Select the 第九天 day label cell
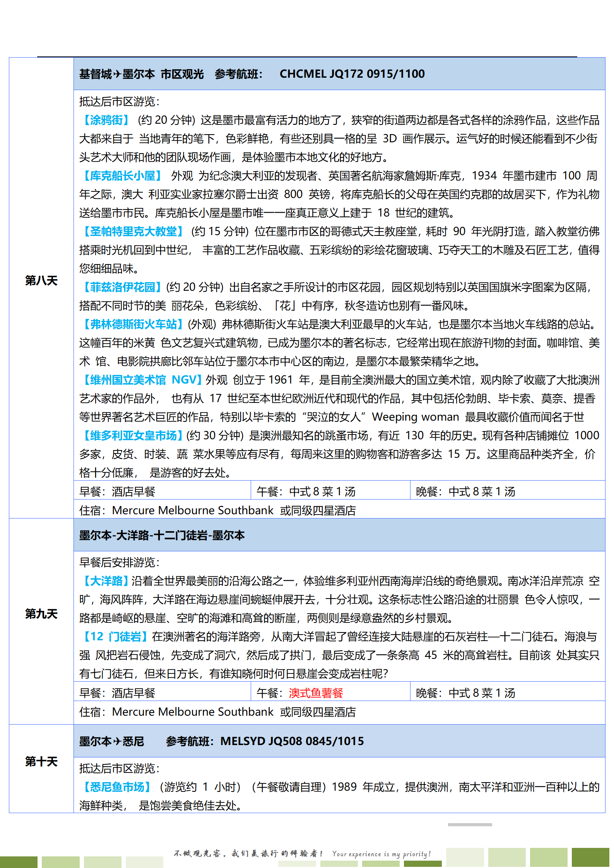Screen dimensions: 614x868 [x=41, y=614]
